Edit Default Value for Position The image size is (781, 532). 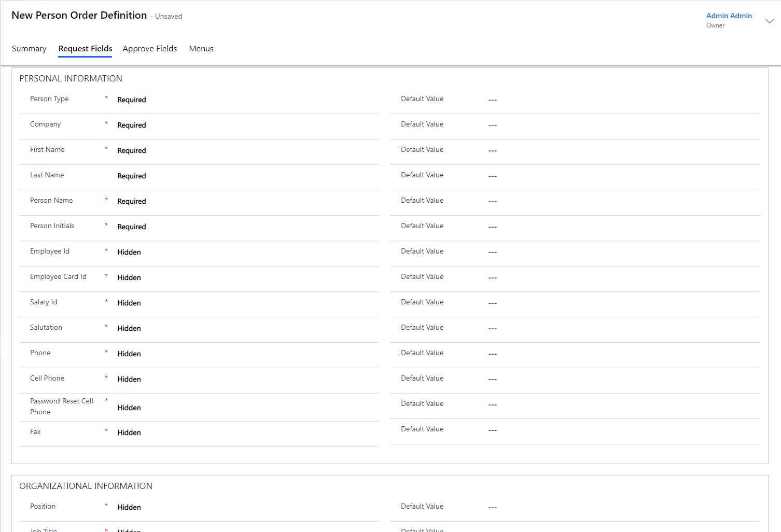[x=493, y=507]
